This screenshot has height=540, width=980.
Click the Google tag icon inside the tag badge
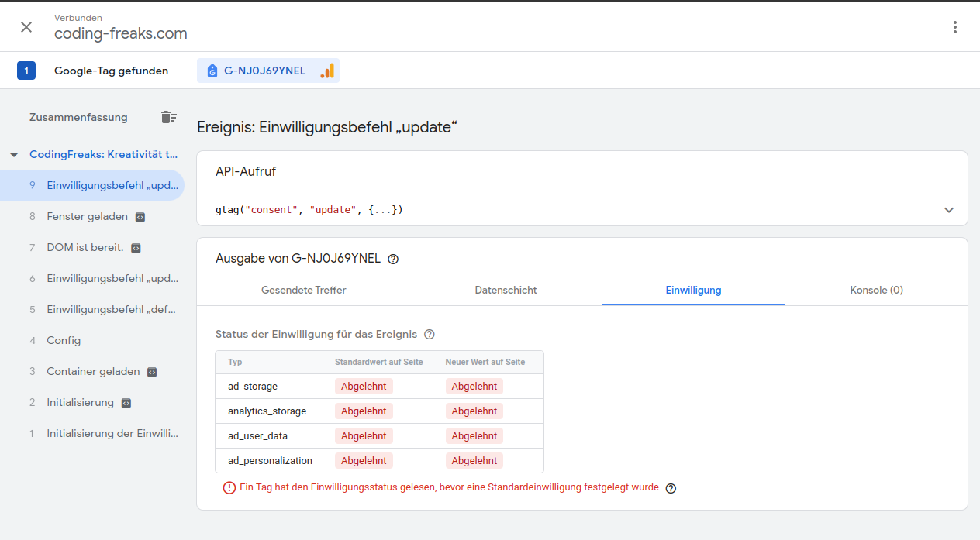click(212, 70)
